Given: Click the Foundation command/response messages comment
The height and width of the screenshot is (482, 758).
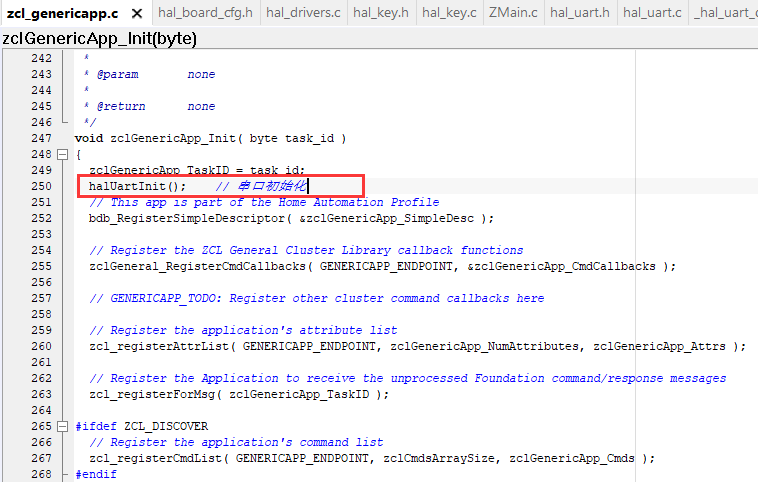Looking at the screenshot, I should point(408,378).
